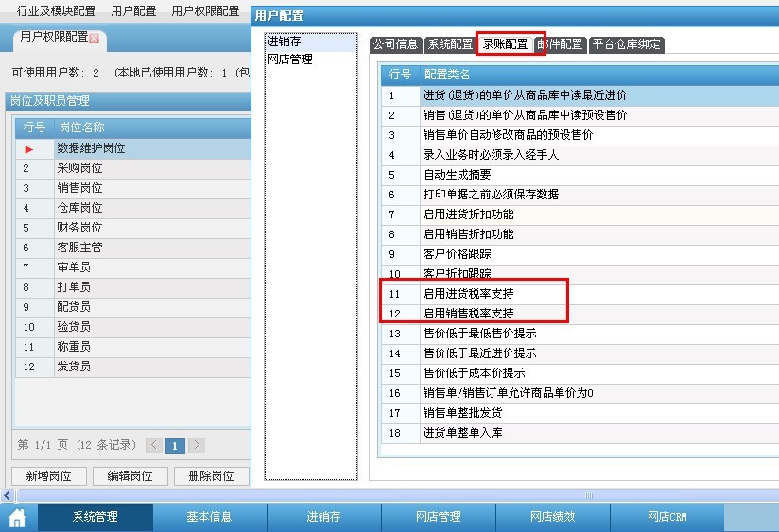
Task: Select the 售价低于成本价提示 row
Action: click(x=580, y=374)
